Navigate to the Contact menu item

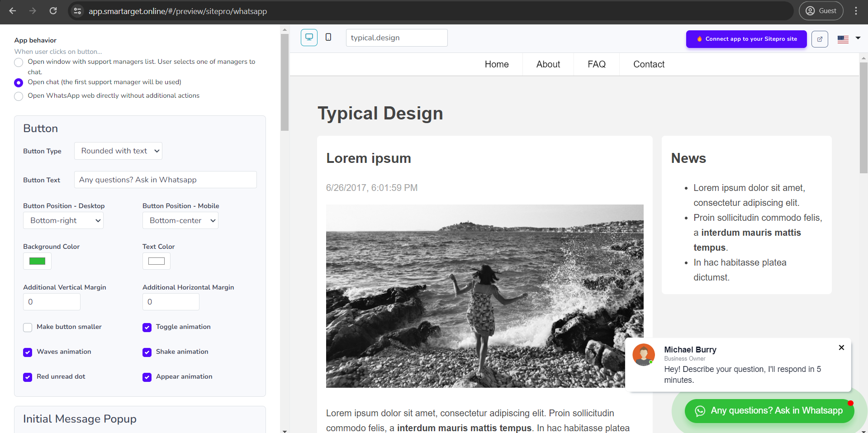pyautogui.click(x=649, y=64)
